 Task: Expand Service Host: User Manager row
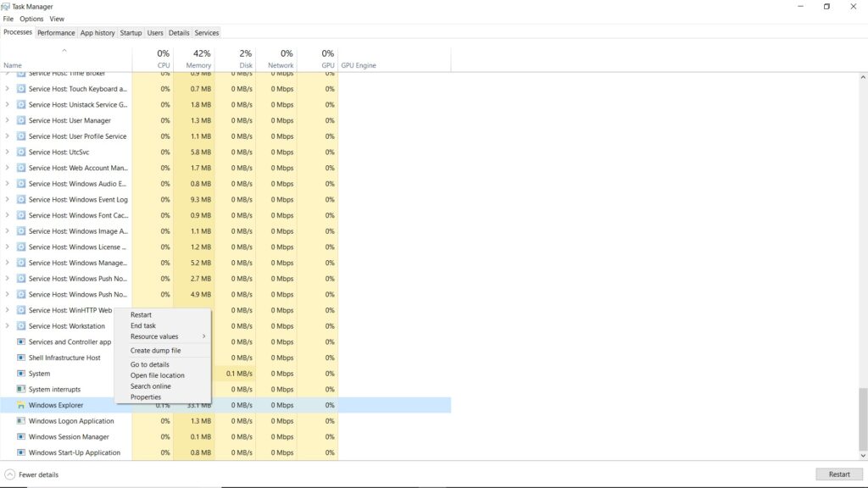coord(7,120)
